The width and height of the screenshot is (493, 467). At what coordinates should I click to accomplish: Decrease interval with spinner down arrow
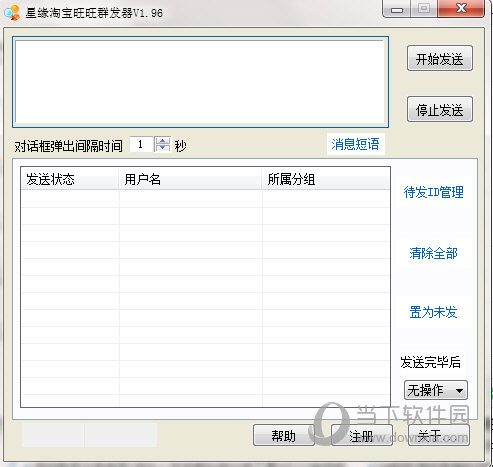(x=163, y=148)
